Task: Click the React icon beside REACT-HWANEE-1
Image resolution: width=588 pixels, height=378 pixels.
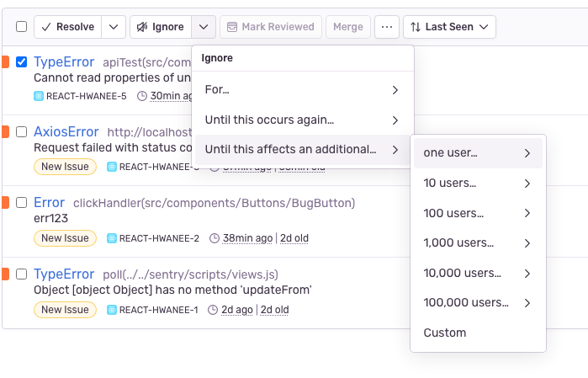Action: [112, 310]
